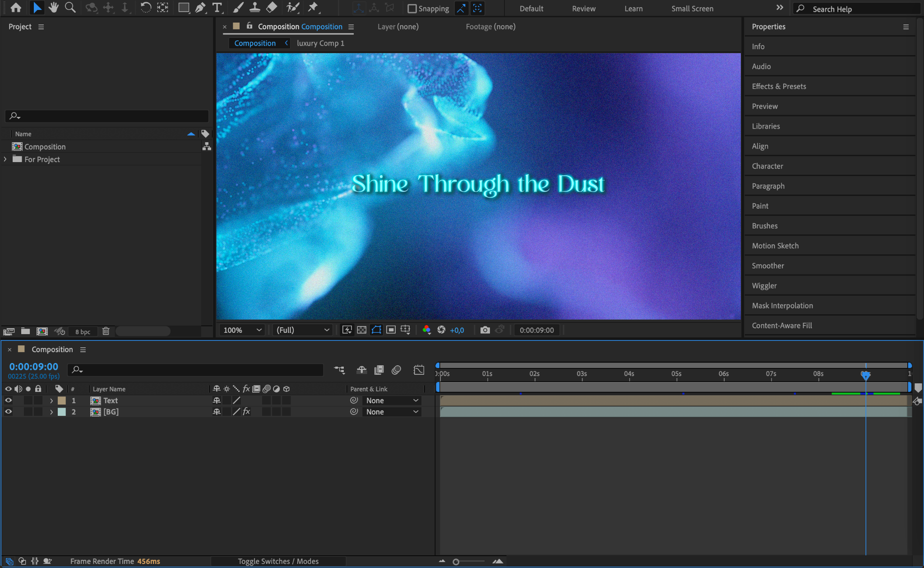Hide the [BG] layer

(8, 412)
